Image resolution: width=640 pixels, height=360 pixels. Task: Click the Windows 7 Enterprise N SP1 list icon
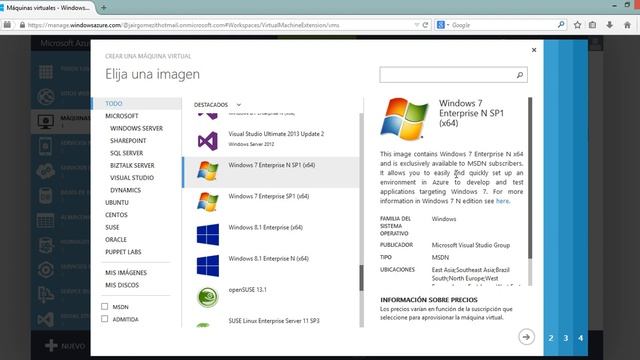click(208, 171)
